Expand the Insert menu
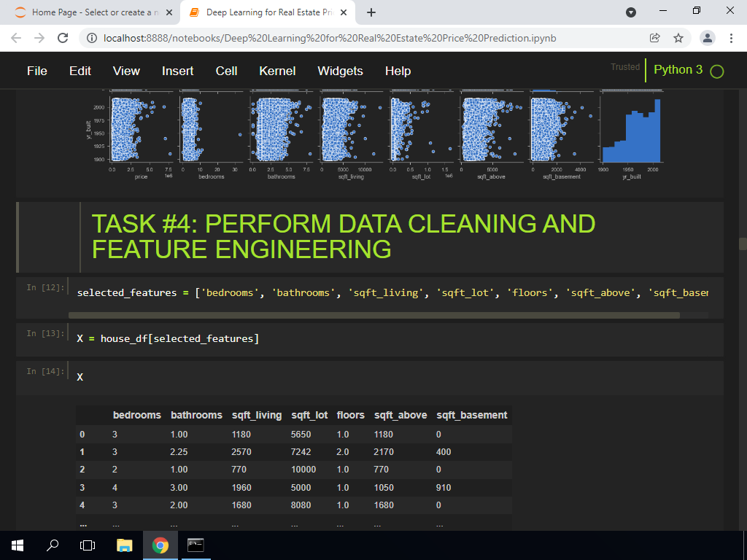The image size is (747, 560). [x=177, y=71]
